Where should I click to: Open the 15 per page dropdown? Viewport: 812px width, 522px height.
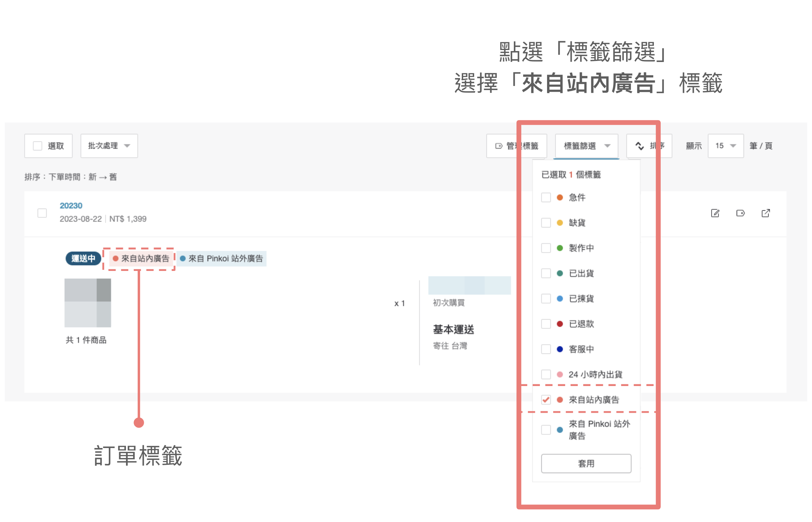click(725, 146)
